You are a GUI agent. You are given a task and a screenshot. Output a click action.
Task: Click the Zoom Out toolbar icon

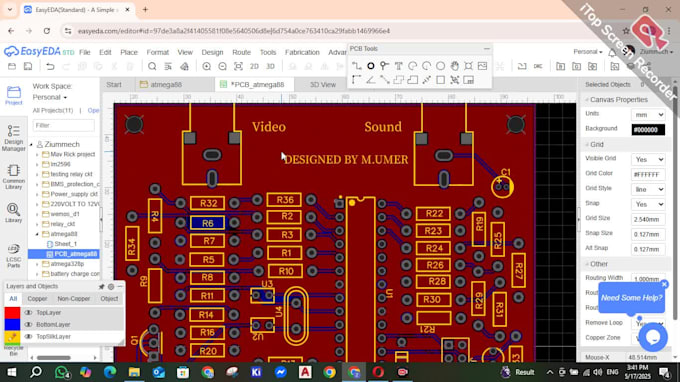coord(222,66)
